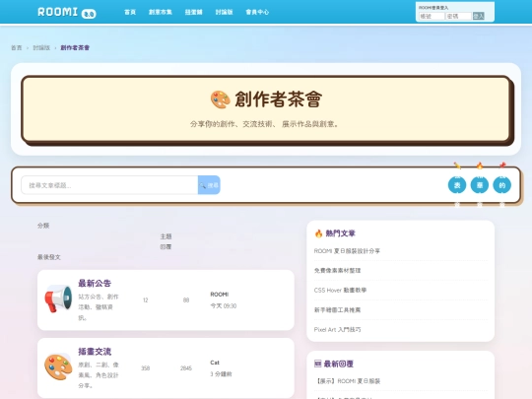Click reply count 88 in 最新公告 row
Image resolution: width=532 pixels, height=399 pixels.
[186, 299]
